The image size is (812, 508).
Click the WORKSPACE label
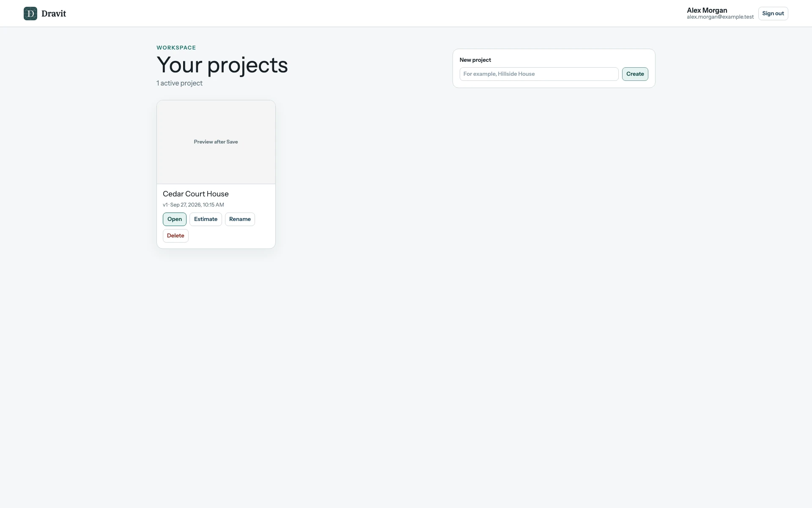pos(176,48)
